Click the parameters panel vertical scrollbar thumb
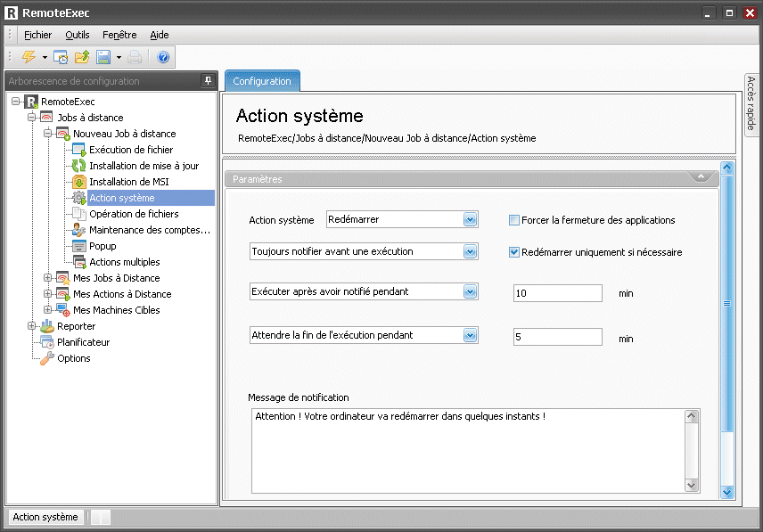Image resolution: width=763 pixels, height=532 pixels. [x=727, y=304]
